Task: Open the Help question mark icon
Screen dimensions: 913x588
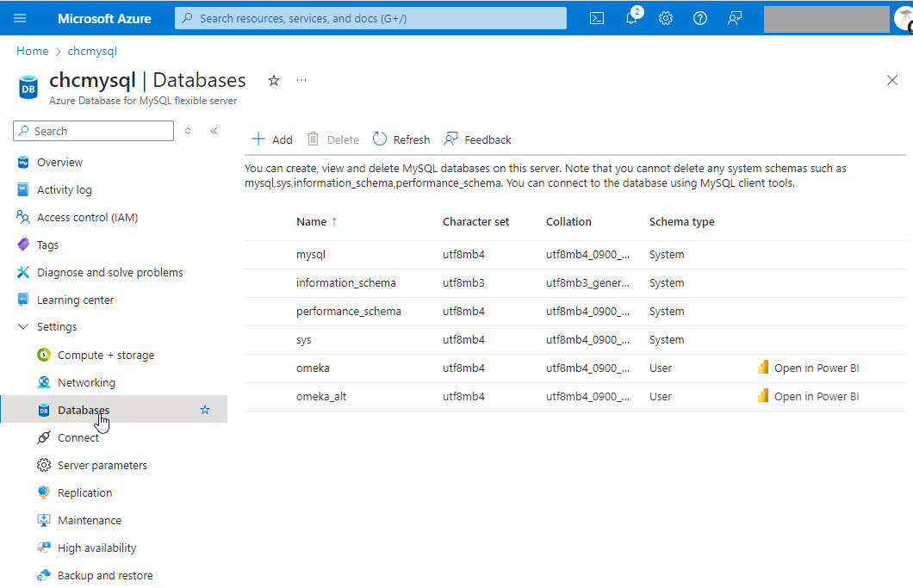Action: pyautogui.click(x=700, y=18)
